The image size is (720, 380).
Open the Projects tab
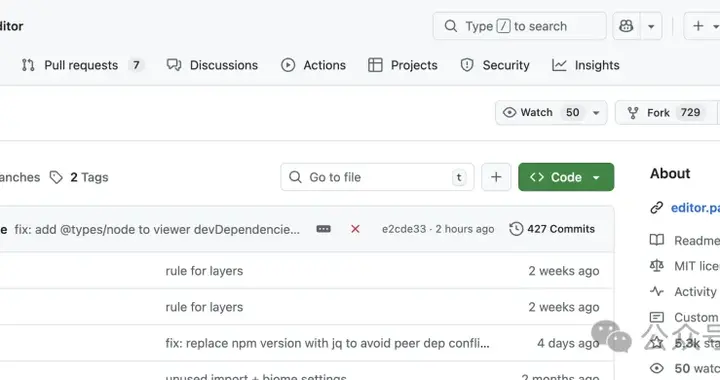pyautogui.click(x=403, y=65)
